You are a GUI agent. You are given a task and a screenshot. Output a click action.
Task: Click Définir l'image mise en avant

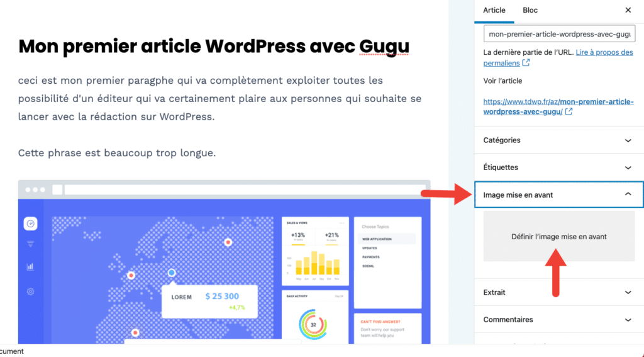[x=559, y=237]
